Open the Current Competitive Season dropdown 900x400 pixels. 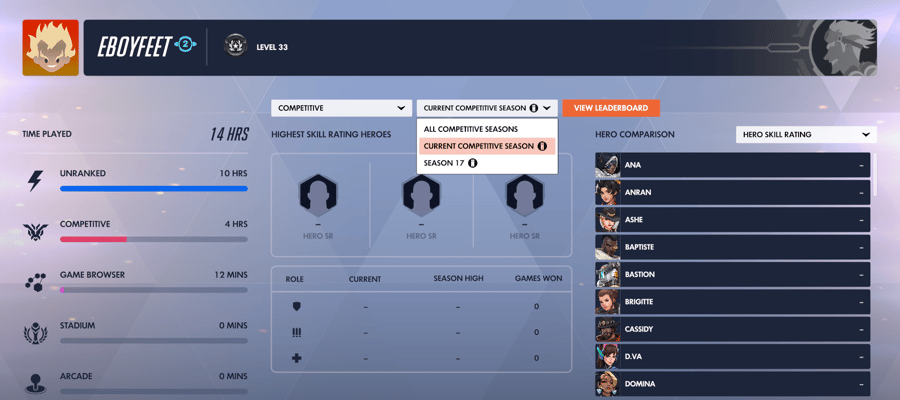[x=487, y=108]
